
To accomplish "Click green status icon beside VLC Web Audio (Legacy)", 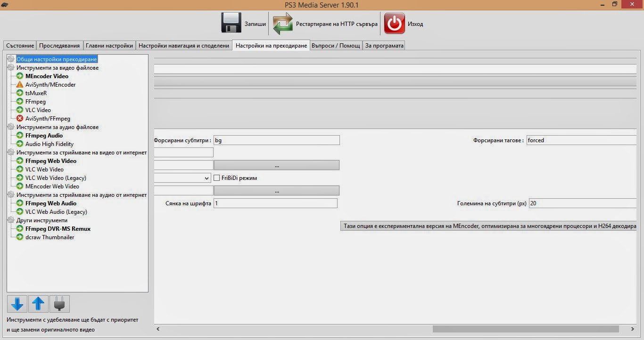I will (20, 212).
